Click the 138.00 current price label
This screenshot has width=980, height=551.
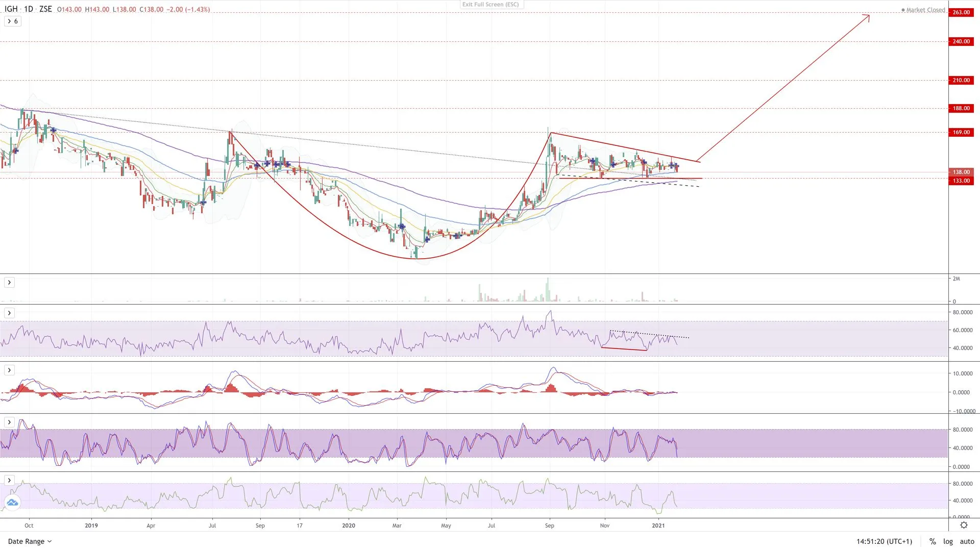coord(961,172)
